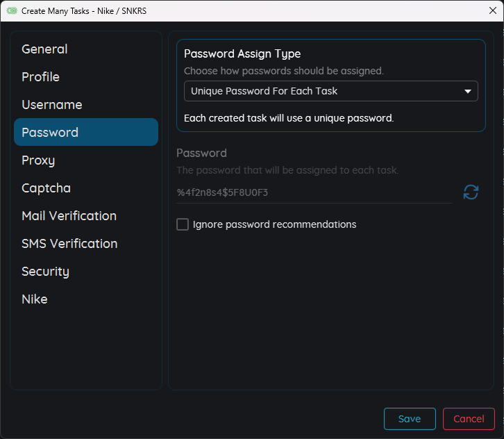
Task: Cancel the task creation dialog
Action: click(x=469, y=419)
